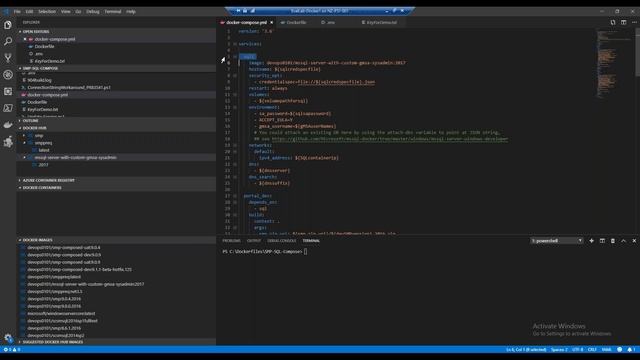Click the feedback smiley in status bar

coord(620,349)
